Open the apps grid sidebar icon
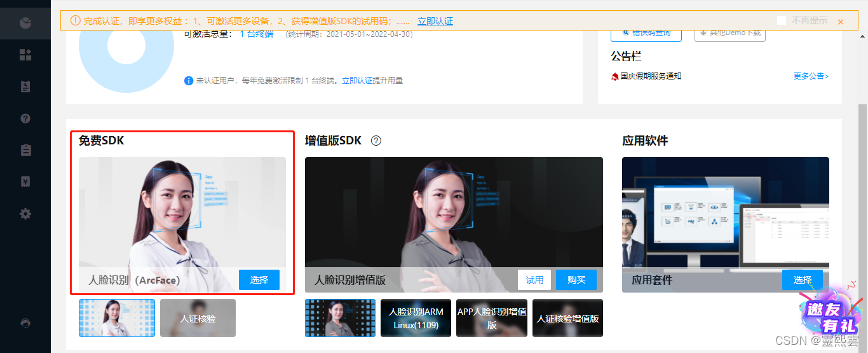Image resolution: width=868 pixels, height=353 pixels. click(25, 55)
